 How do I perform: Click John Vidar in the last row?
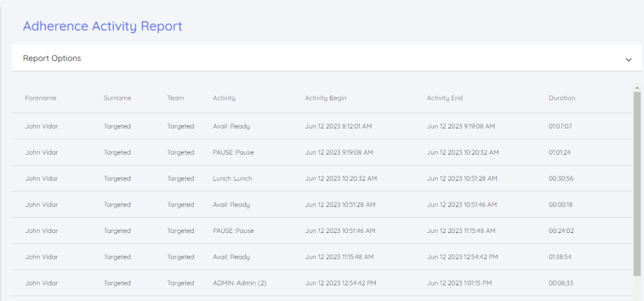[x=42, y=283]
